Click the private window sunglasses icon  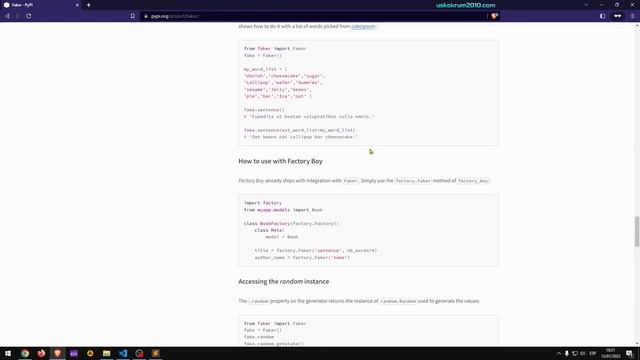pyautogui.click(x=618, y=16)
